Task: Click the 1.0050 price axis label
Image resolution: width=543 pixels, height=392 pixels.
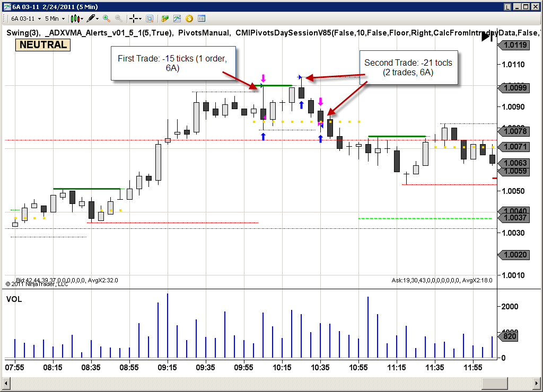Action: [x=513, y=191]
